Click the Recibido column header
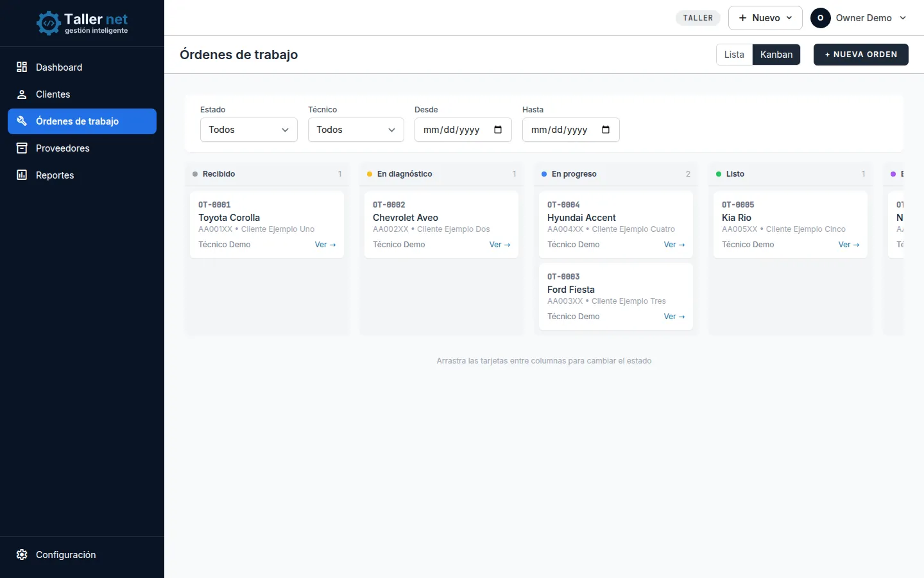Image resolution: width=924 pixels, height=578 pixels. pyautogui.click(x=267, y=174)
